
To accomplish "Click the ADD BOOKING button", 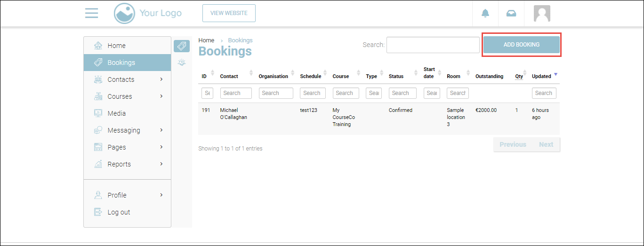I will pyautogui.click(x=521, y=45).
